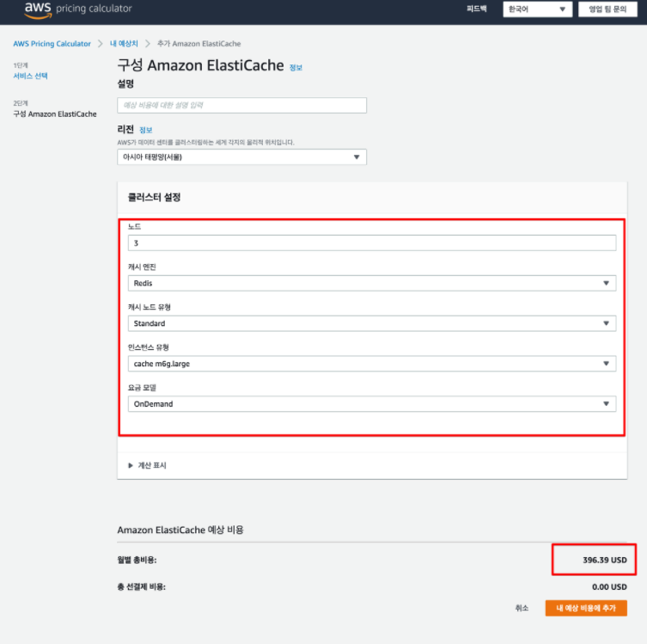Click the Amazon ElastiCache 예상 비용 heading

coord(180,530)
